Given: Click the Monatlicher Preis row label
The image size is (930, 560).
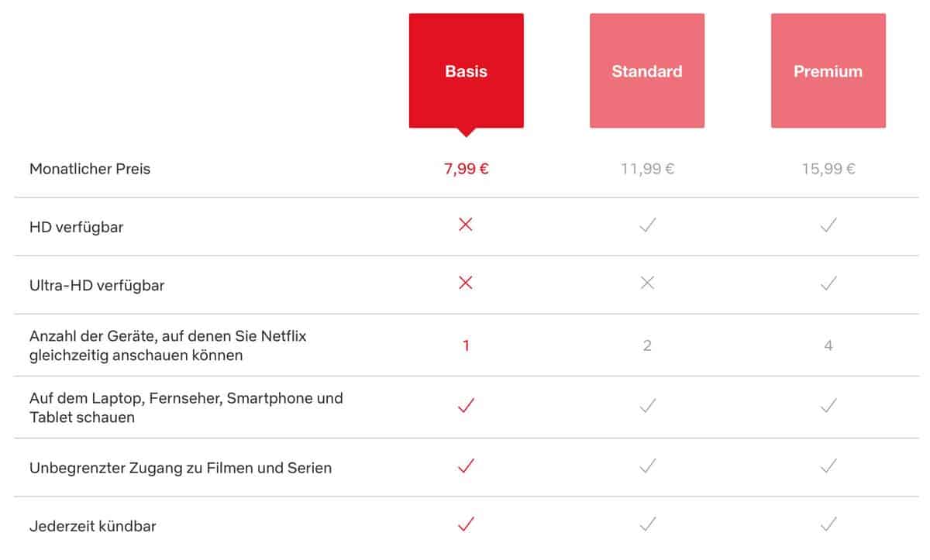Looking at the screenshot, I should tap(90, 169).
